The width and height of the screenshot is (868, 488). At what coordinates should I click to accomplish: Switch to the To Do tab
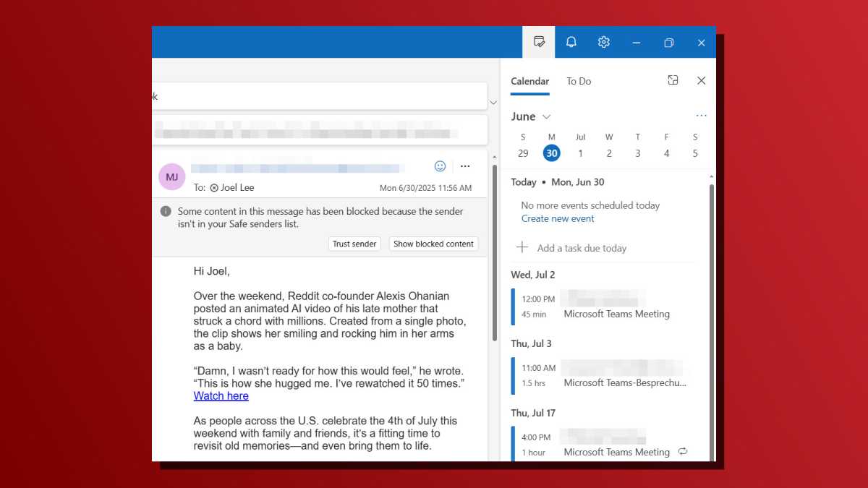[x=579, y=81]
